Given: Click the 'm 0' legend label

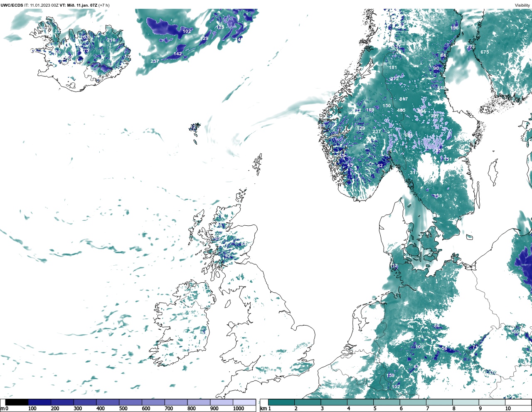Looking at the screenshot, I should click(x=5, y=409).
